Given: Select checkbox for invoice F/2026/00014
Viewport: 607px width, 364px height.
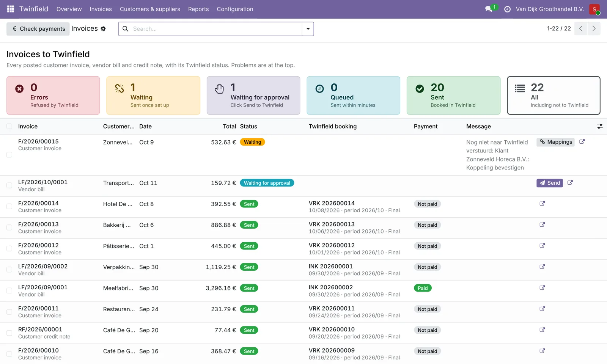Looking at the screenshot, I should (x=9, y=207).
